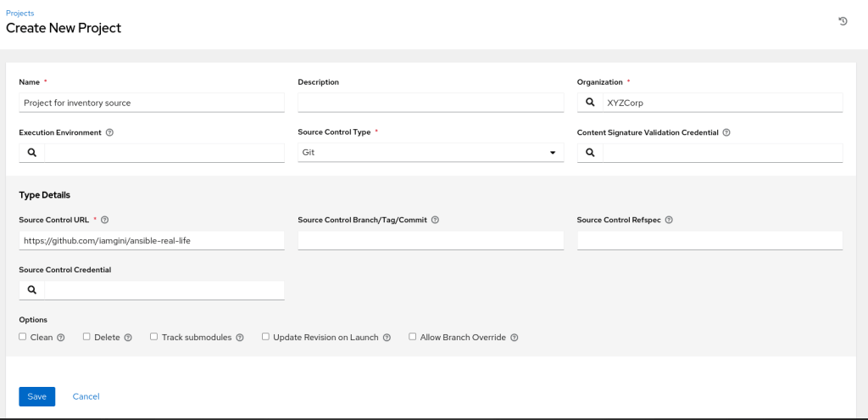Open Source Control Credential search icon
This screenshot has height=420, width=868.
coord(32,290)
